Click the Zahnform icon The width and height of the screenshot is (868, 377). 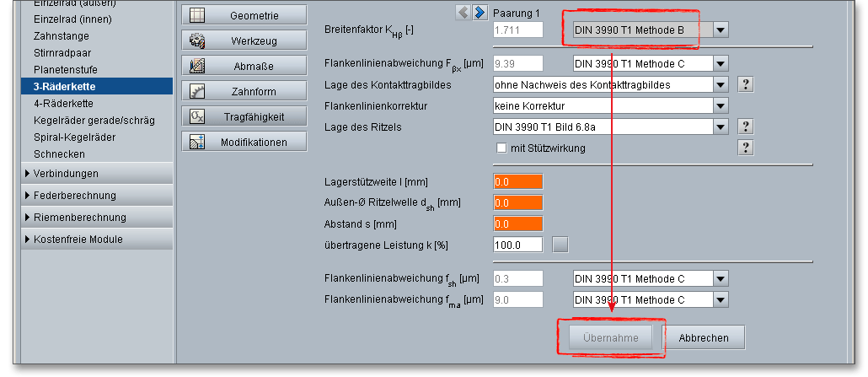tap(198, 91)
